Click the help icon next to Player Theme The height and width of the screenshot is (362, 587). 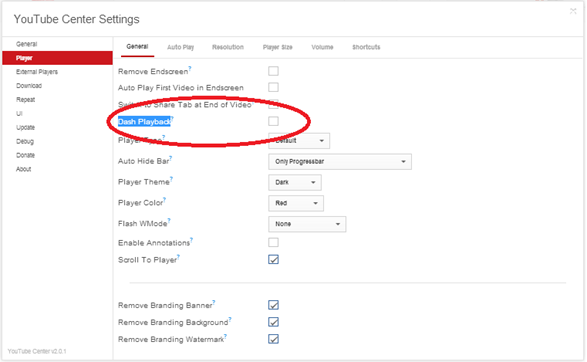(171, 179)
